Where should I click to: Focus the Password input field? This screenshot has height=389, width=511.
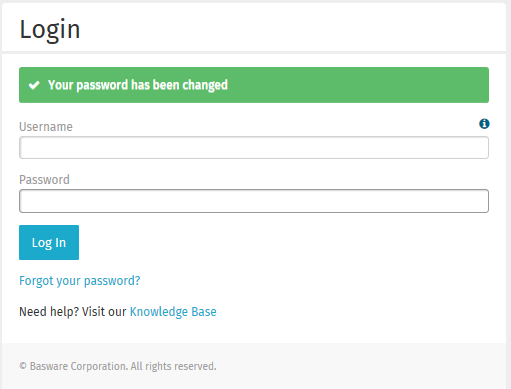pos(254,201)
